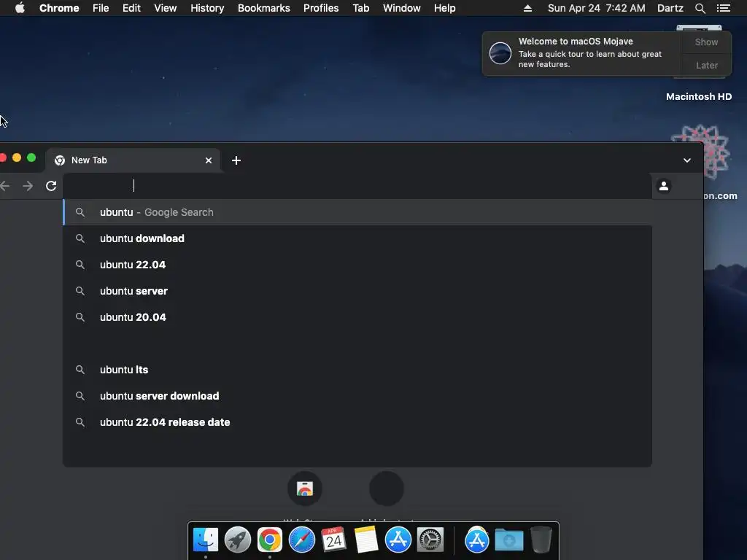The image size is (747, 560).
Task: Click magnifier icon beside ubuntu lts
Action: pyautogui.click(x=80, y=370)
